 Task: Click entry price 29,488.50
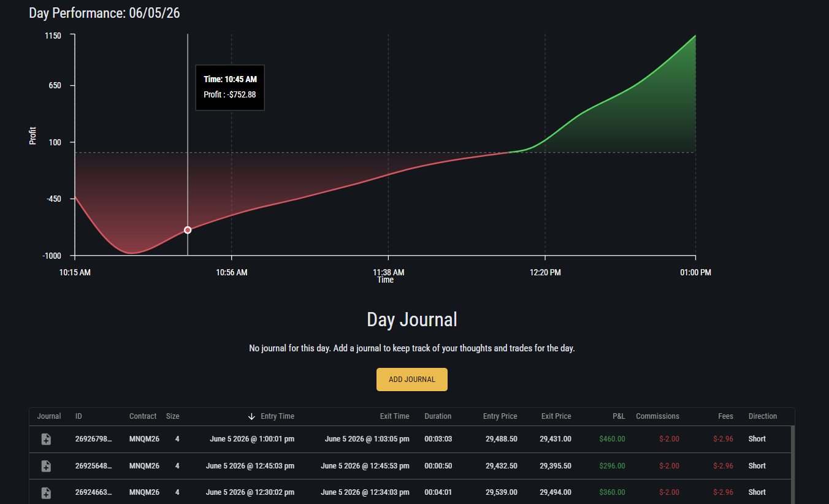pos(502,439)
